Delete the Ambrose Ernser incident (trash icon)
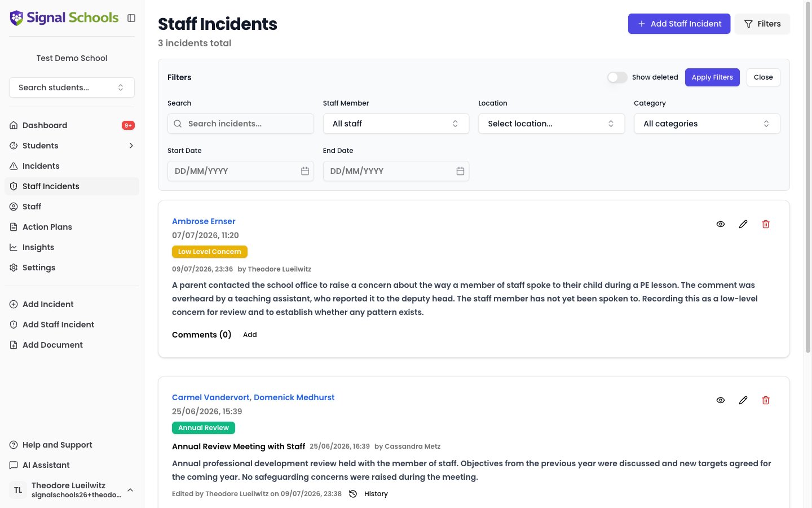812x508 pixels. (766, 224)
